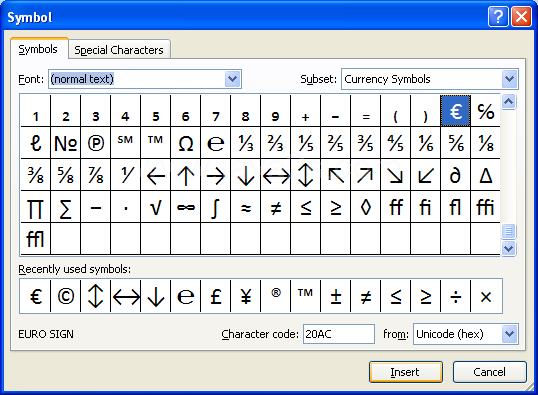Image resolution: width=538 pixels, height=395 pixels.
Task: Select the sound recording copyright (℗) symbol
Action: pyautogui.click(x=96, y=143)
